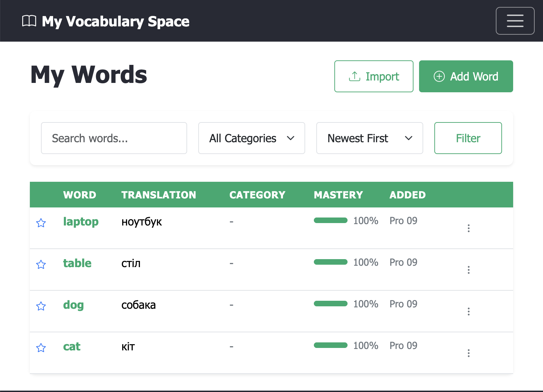Click the ADDED column header
Image resolution: width=543 pixels, height=392 pixels.
408,195
